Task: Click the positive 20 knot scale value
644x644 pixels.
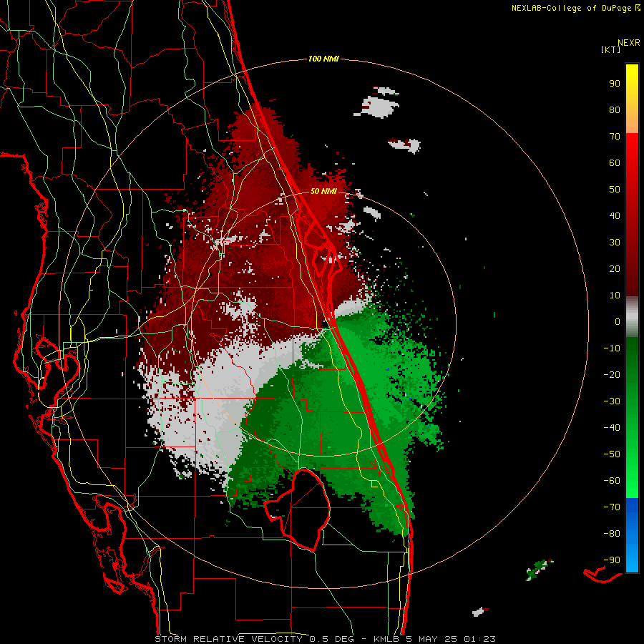Action: 615,269
